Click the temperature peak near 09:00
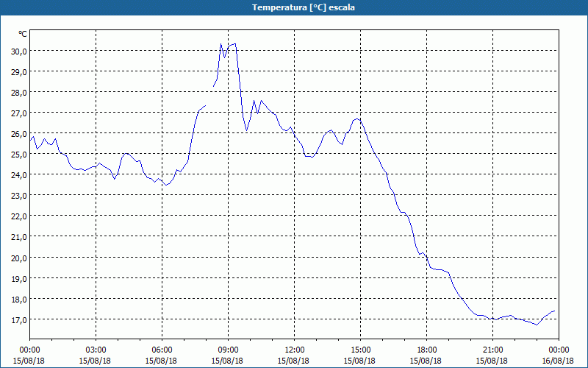 pos(234,43)
